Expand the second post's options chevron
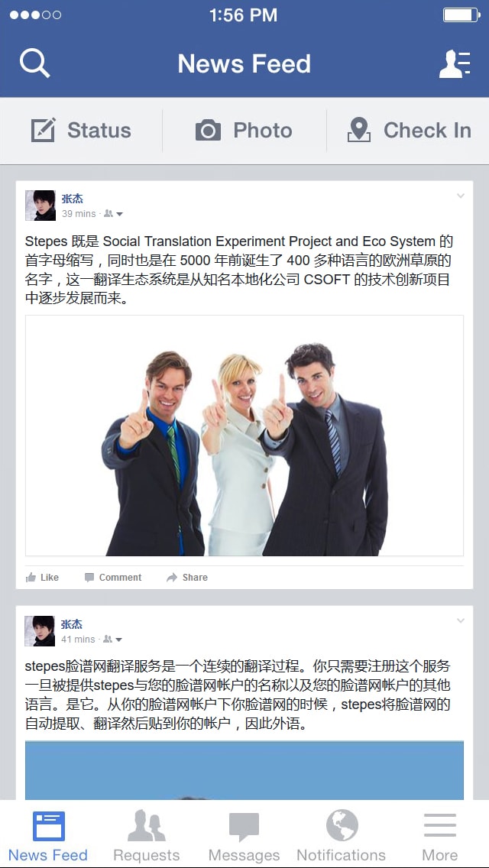This screenshot has width=489, height=868. [460, 621]
